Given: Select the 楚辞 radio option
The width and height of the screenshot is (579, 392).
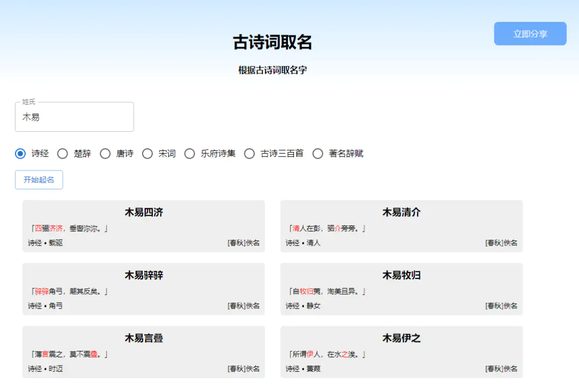Looking at the screenshot, I should (x=63, y=154).
